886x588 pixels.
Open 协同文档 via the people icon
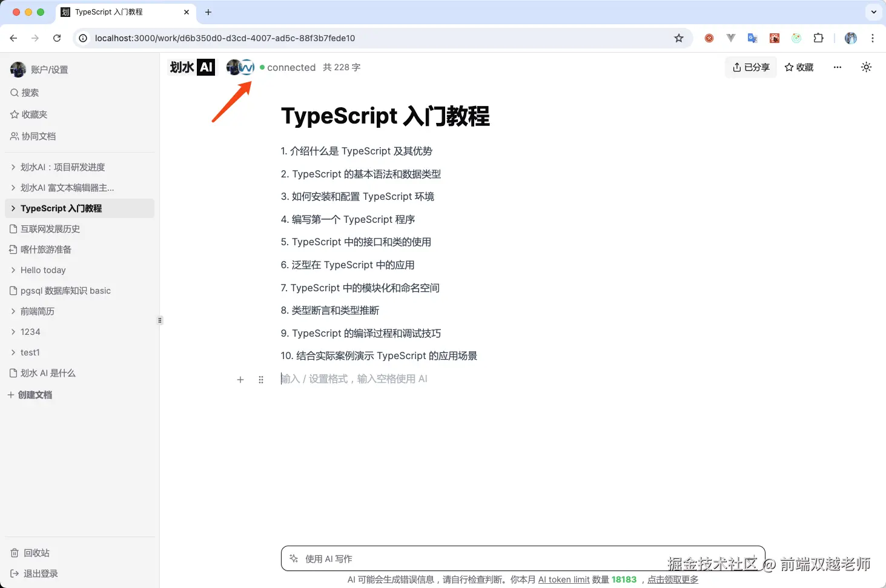click(x=13, y=136)
